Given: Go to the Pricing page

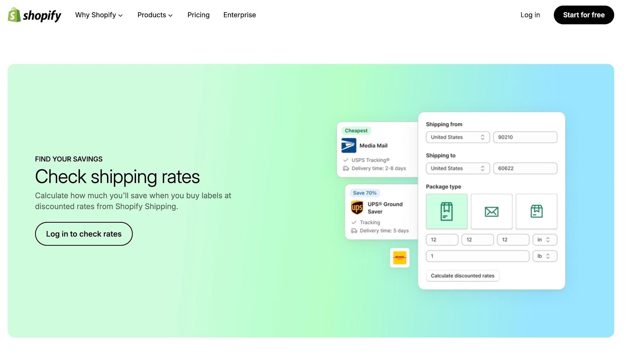Looking at the screenshot, I should 198,15.
